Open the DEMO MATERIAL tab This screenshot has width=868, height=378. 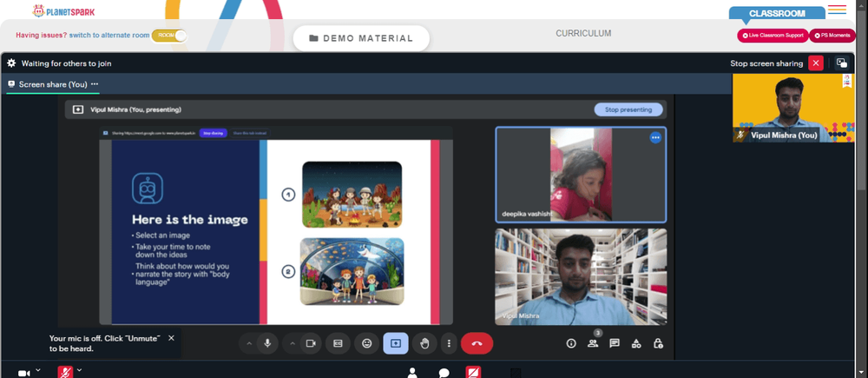pos(361,38)
